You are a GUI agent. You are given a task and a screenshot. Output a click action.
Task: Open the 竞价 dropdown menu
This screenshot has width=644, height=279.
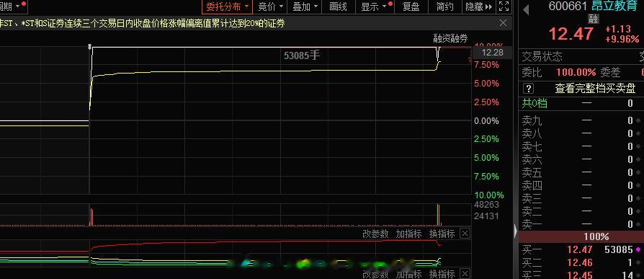tap(270, 6)
